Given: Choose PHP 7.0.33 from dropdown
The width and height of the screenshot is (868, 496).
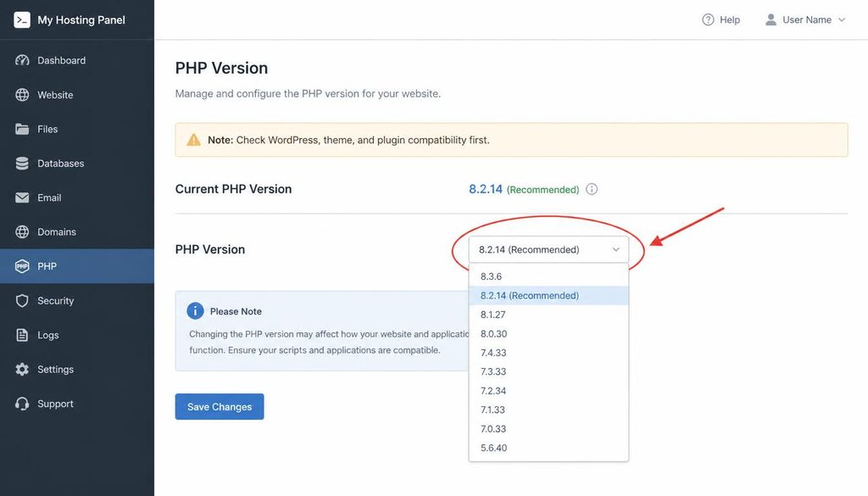Looking at the screenshot, I should click(x=548, y=428).
